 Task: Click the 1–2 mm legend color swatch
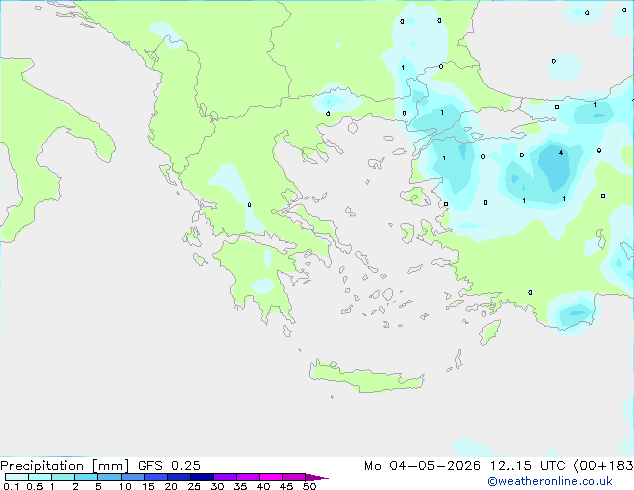click(x=63, y=477)
